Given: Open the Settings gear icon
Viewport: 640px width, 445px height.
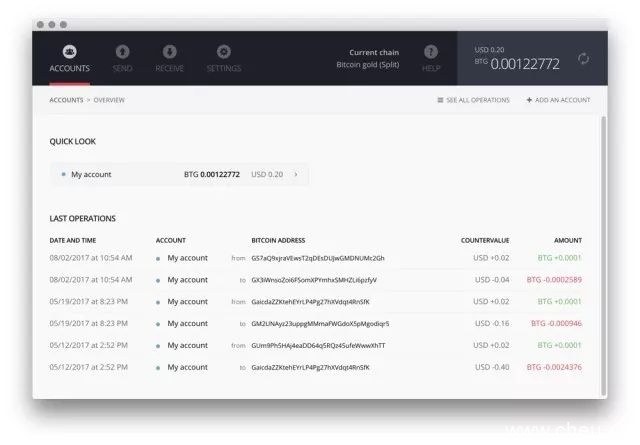Looking at the screenshot, I should 223,51.
